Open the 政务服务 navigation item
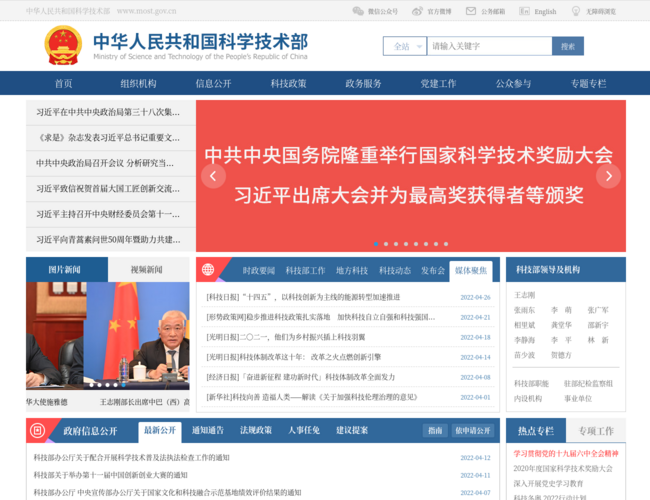 [x=364, y=83]
